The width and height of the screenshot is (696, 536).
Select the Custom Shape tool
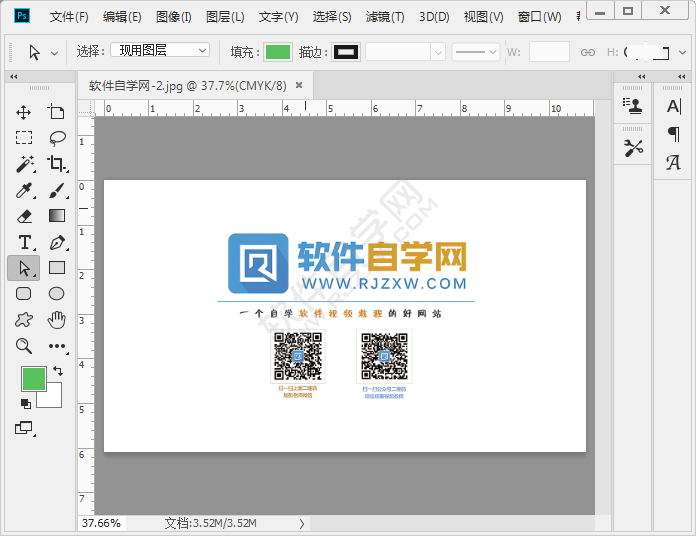point(24,319)
